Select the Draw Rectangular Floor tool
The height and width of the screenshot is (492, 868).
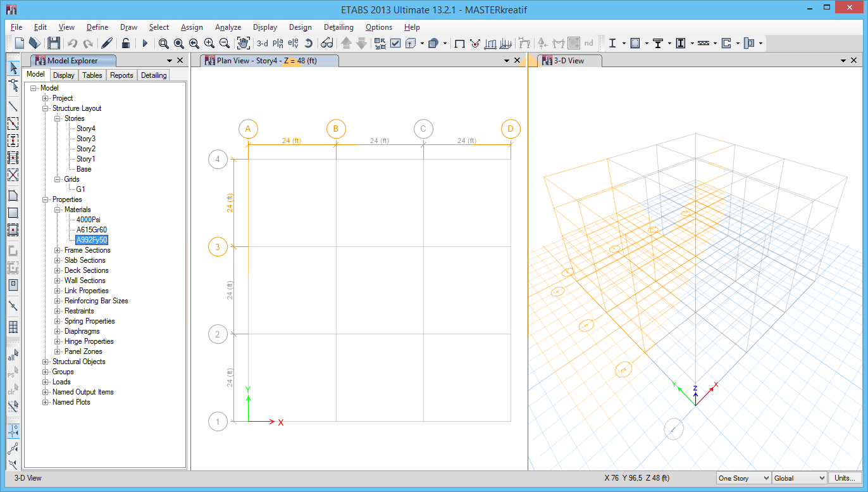[x=13, y=213]
